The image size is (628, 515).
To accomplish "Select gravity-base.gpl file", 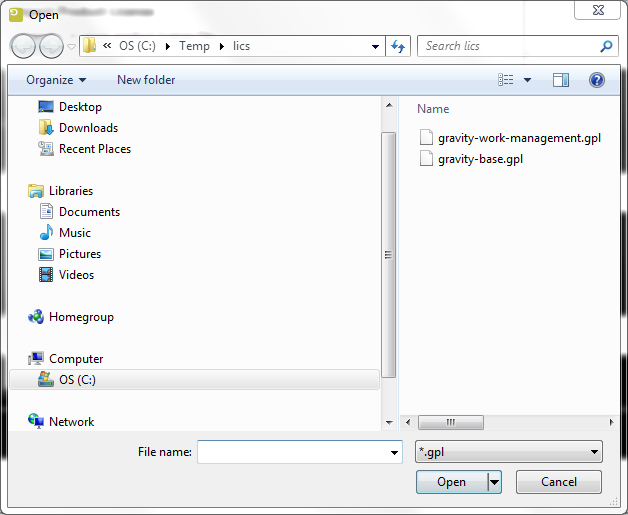I will pos(480,159).
